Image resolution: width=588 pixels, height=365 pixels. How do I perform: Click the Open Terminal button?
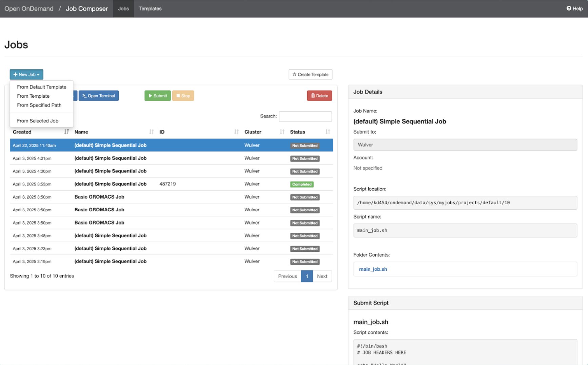99,96
